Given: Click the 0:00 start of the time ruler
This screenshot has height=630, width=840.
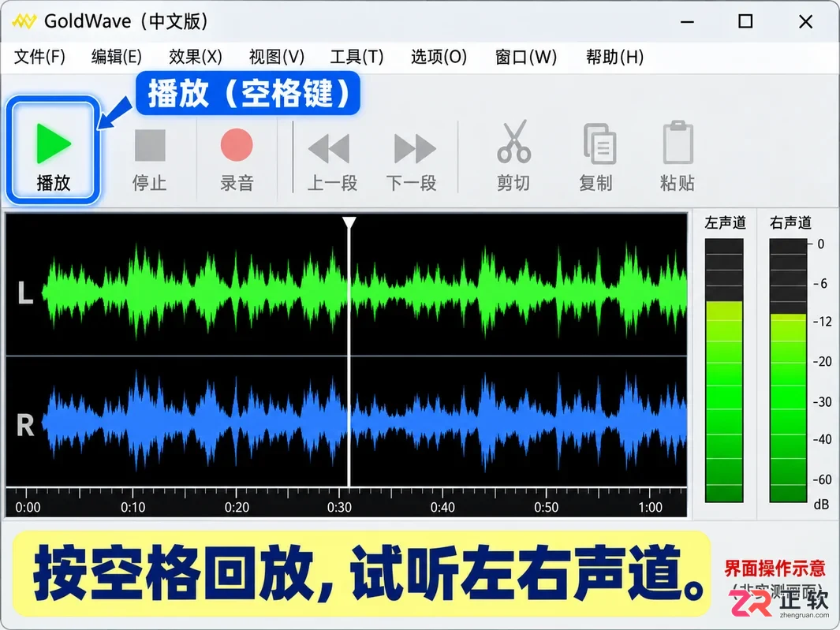Looking at the screenshot, I should pyautogui.click(x=28, y=507).
